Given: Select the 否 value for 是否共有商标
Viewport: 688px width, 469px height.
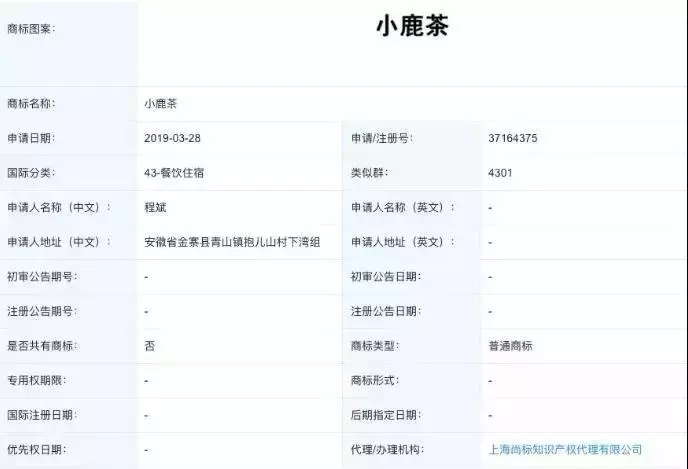Looking at the screenshot, I should click(x=150, y=346).
